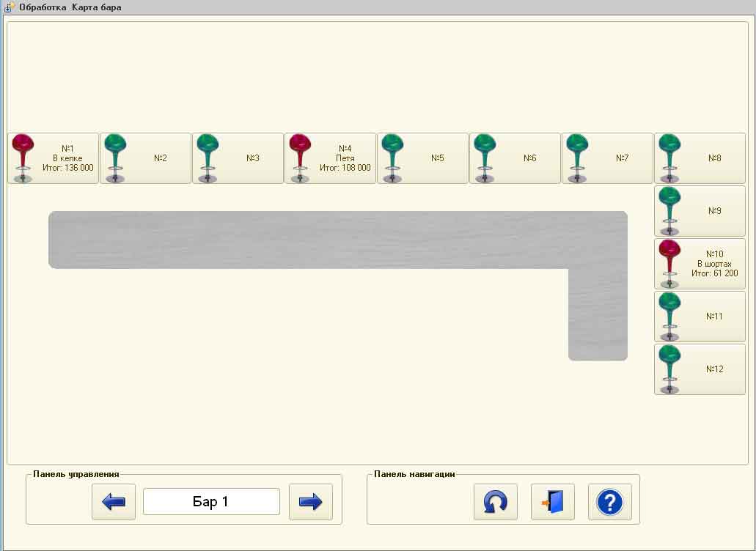Select seat №11 tile

pyautogui.click(x=700, y=317)
